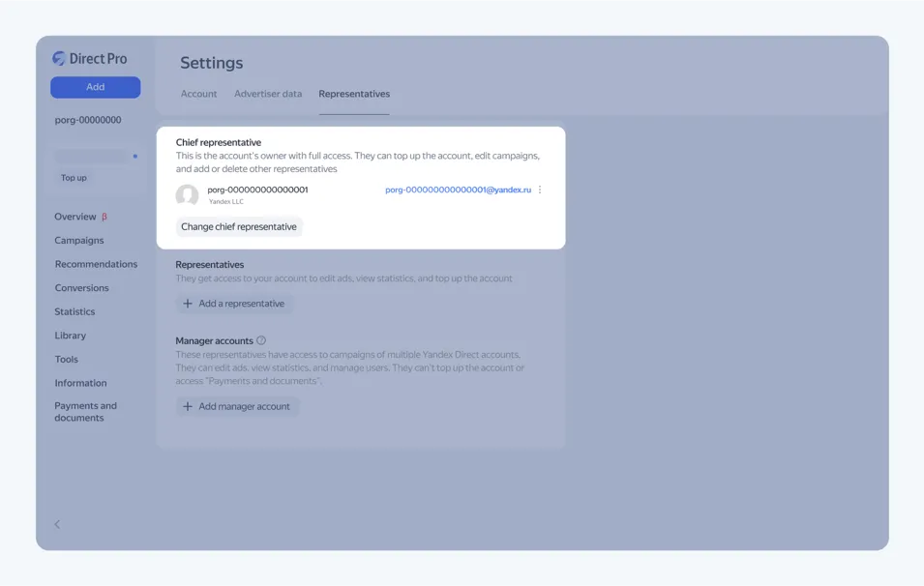
Task: Click the plus icon beside Add a representative
Action: tap(188, 304)
